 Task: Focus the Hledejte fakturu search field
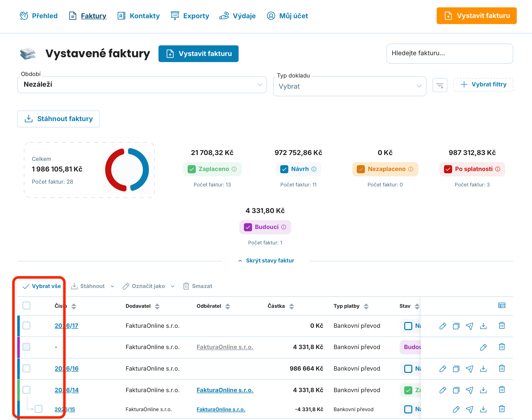click(x=450, y=53)
